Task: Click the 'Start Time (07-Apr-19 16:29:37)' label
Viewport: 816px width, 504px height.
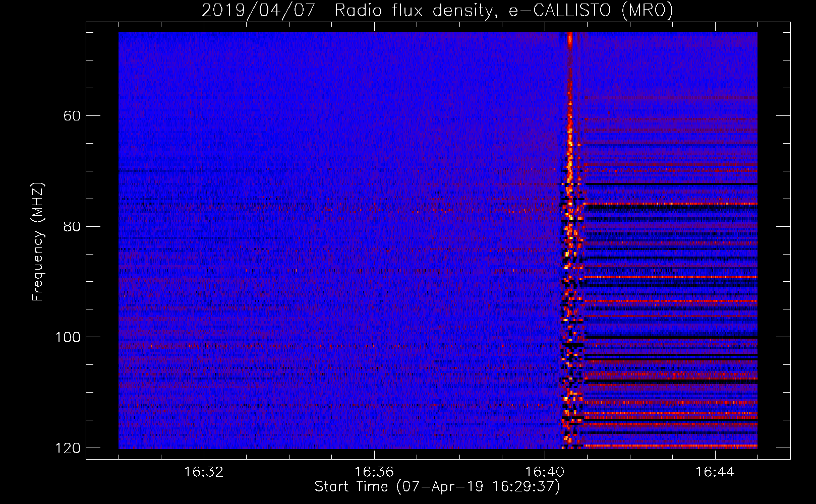Action: [437, 487]
